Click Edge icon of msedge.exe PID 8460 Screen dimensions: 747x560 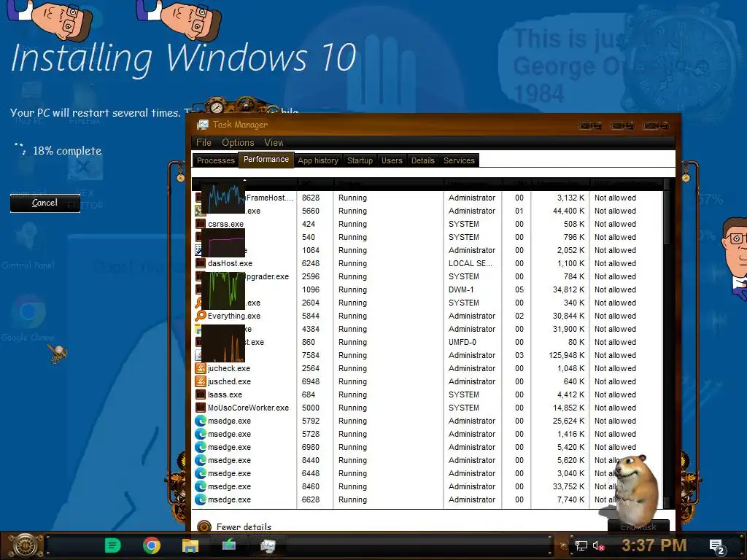point(201,486)
